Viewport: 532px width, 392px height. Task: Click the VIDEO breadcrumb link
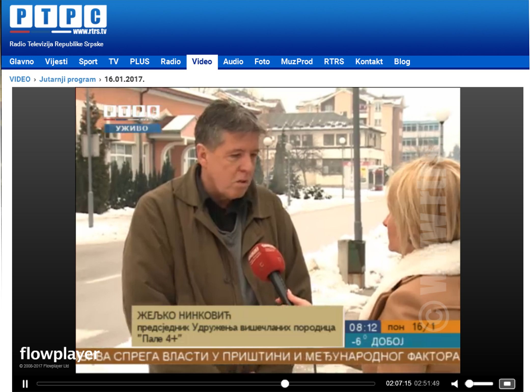click(x=20, y=79)
